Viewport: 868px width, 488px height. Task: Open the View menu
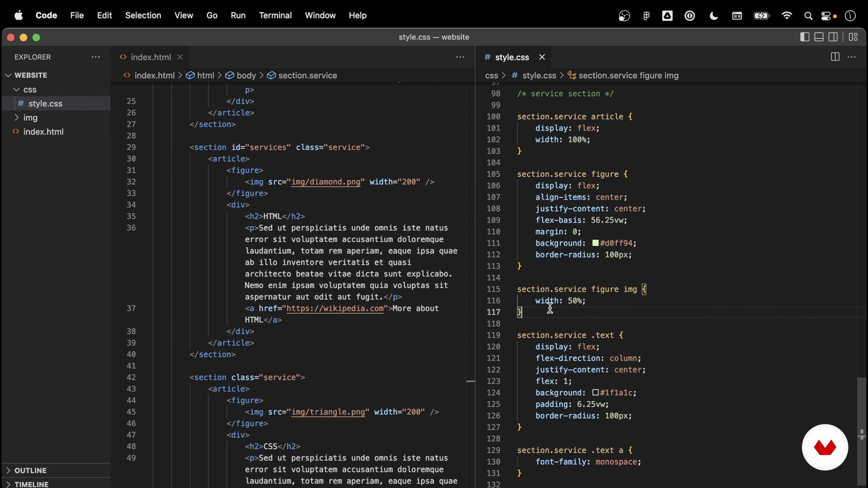(184, 16)
